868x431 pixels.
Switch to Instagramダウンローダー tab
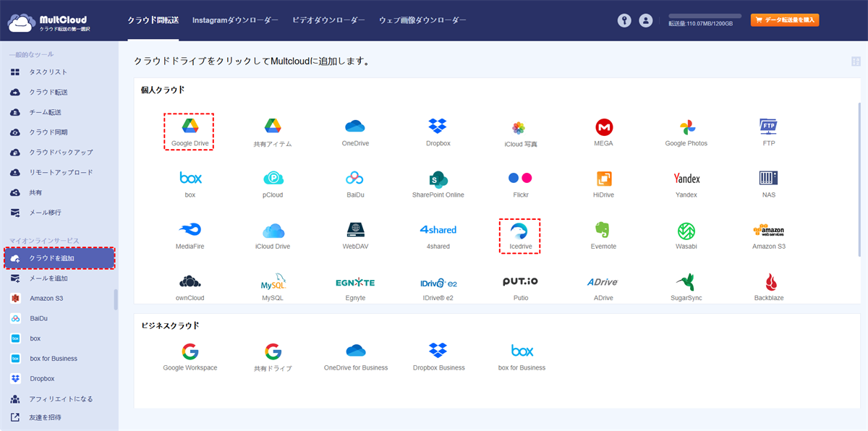235,20
